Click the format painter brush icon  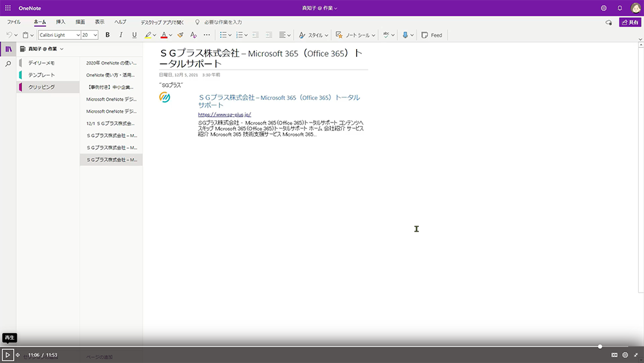click(x=180, y=35)
